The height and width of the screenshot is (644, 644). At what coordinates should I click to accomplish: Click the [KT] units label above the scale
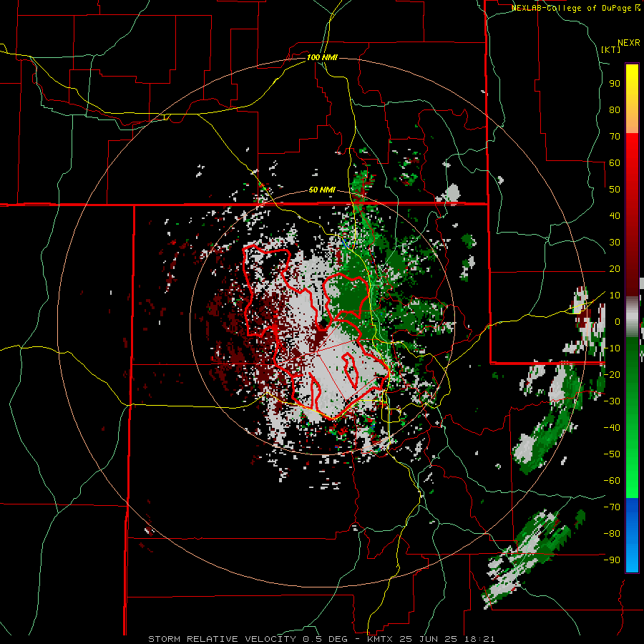pos(611,49)
